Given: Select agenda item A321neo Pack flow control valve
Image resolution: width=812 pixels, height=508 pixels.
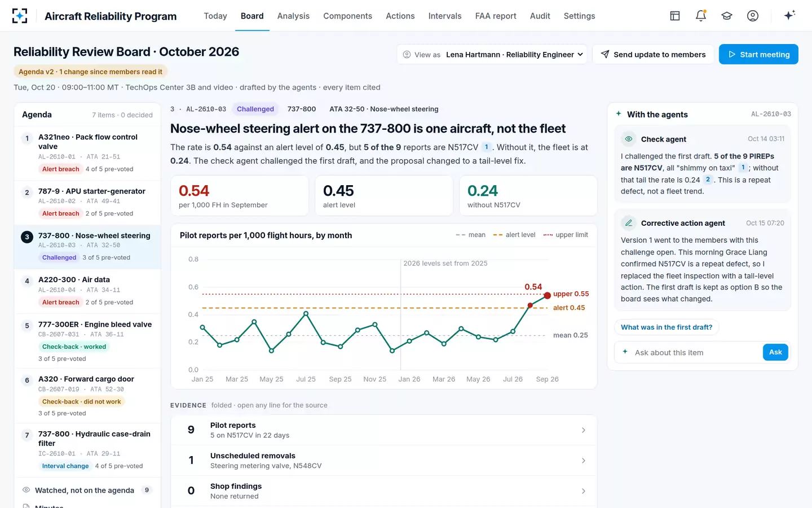Looking at the screenshot, I should tap(87, 152).
